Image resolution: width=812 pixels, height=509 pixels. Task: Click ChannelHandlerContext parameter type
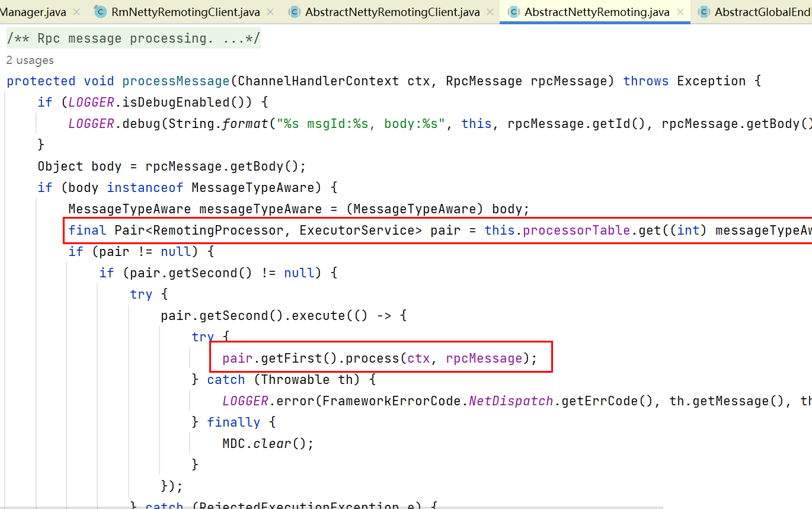coord(318,81)
